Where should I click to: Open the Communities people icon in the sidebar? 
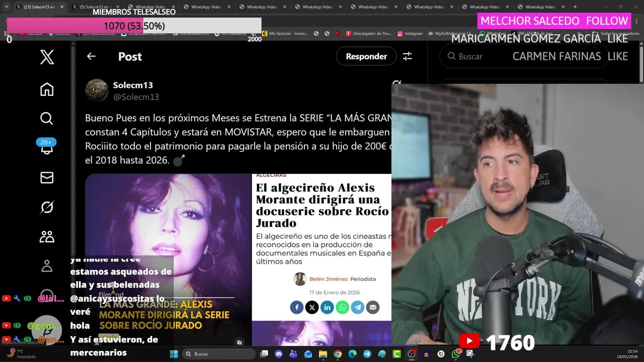click(47, 236)
